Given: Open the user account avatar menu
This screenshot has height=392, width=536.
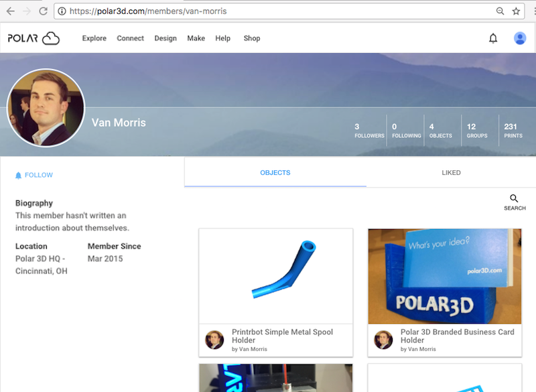Looking at the screenshot, I should [520, 38].
